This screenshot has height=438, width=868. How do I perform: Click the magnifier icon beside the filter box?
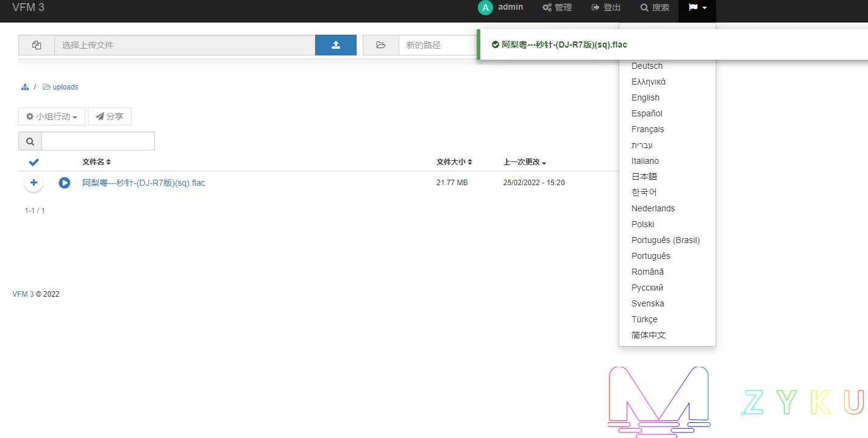coord(30,141)
